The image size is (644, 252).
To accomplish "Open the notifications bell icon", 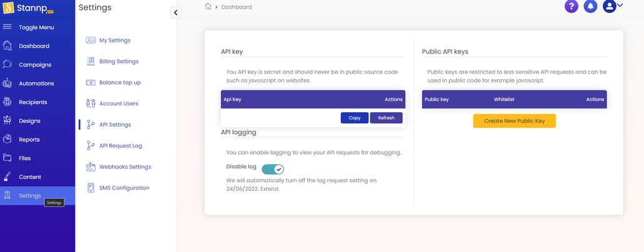I will coord(590,6).
